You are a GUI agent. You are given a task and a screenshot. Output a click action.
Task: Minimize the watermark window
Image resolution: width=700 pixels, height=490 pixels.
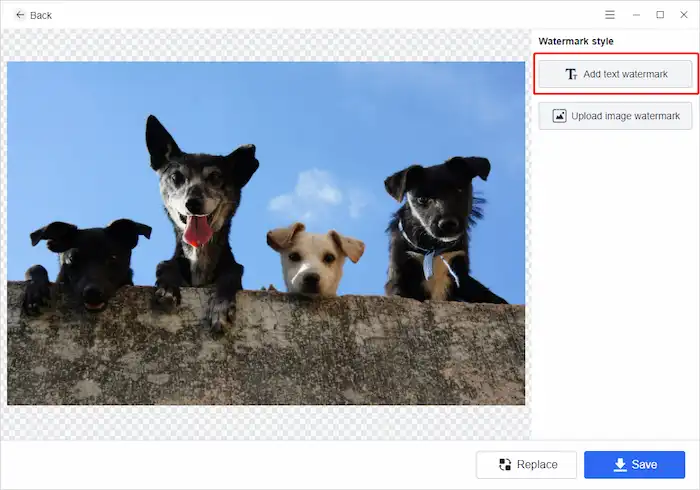(637, 15)
